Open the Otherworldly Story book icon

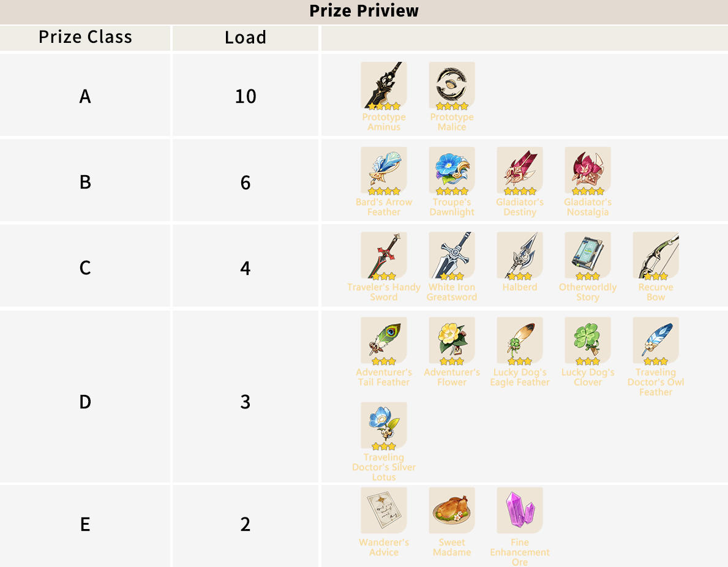pyautogui.click(x=588, y=255)
